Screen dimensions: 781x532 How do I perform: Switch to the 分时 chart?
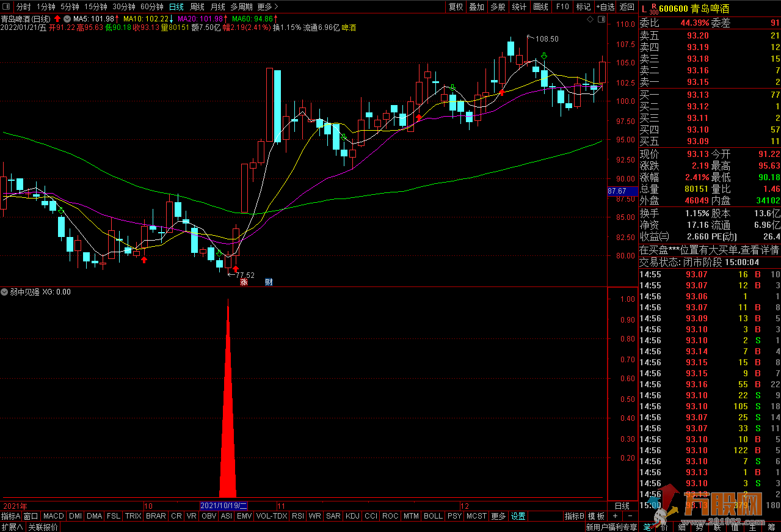point(23,7)
